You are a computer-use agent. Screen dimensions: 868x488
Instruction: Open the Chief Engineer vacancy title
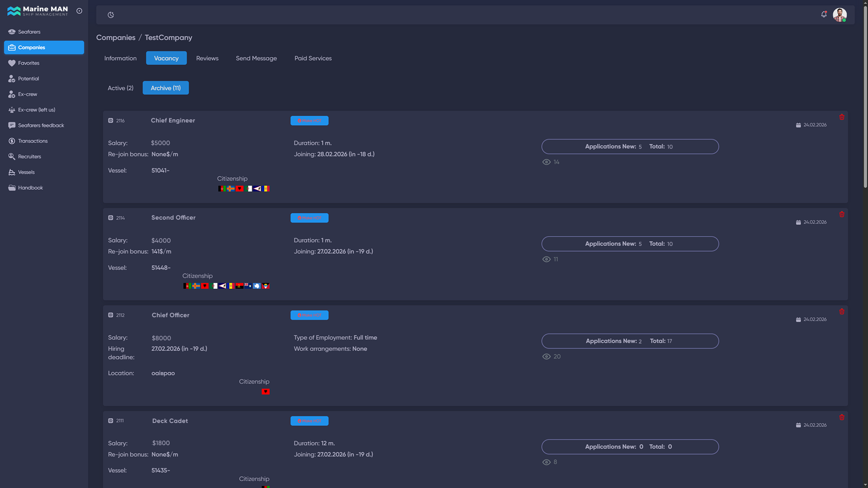tap(173, 121)
